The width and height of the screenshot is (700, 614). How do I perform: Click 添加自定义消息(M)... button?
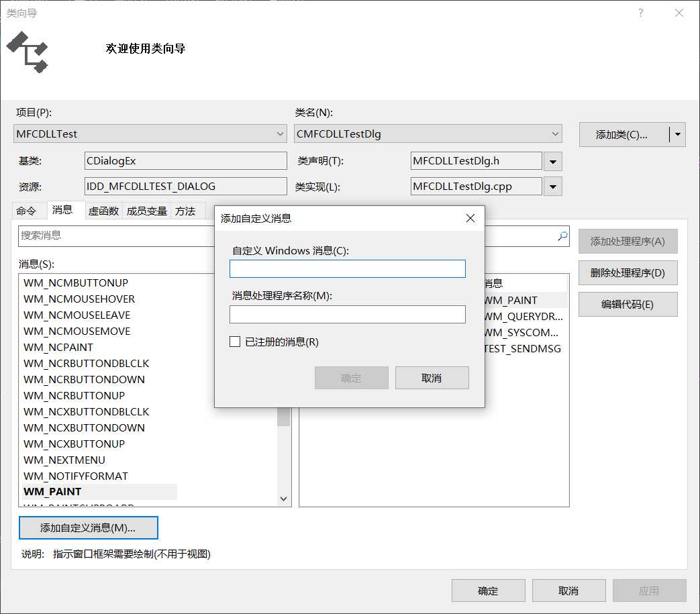tap(89, 528)
